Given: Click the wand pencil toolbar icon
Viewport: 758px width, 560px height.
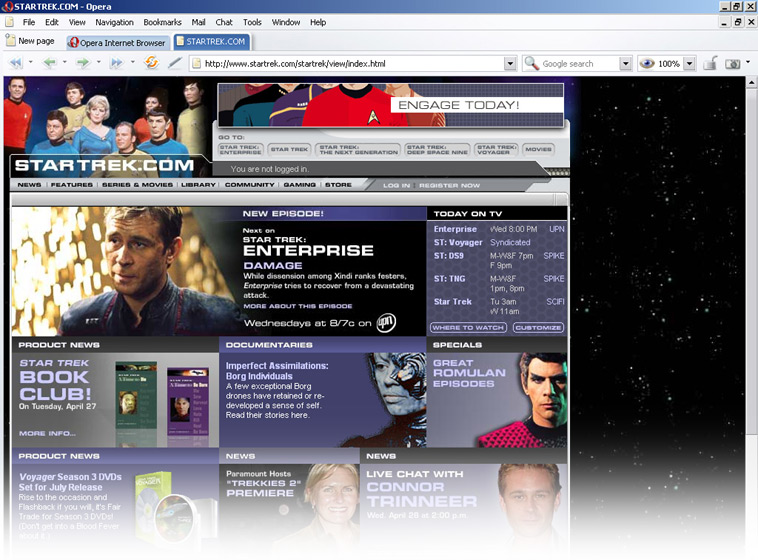Looking at the screenshot, I should pyautogui.click(x=175, y=63).
